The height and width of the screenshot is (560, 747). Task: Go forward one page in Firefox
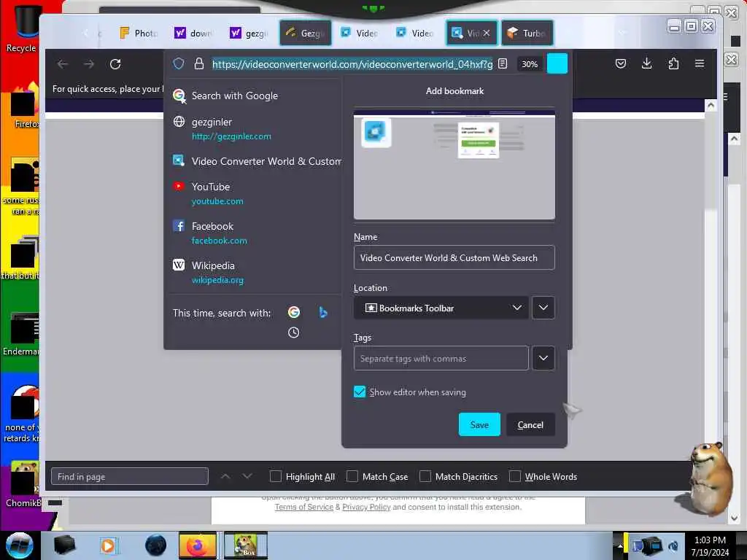[88, 64]
